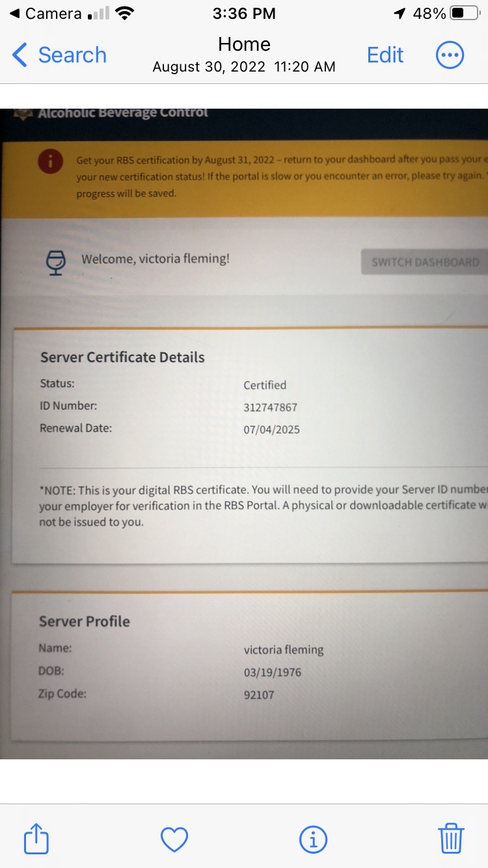Tap the 3:36 PM clock in status bar
This screenshot has height=868, width=488.
(x=244, y=14)
